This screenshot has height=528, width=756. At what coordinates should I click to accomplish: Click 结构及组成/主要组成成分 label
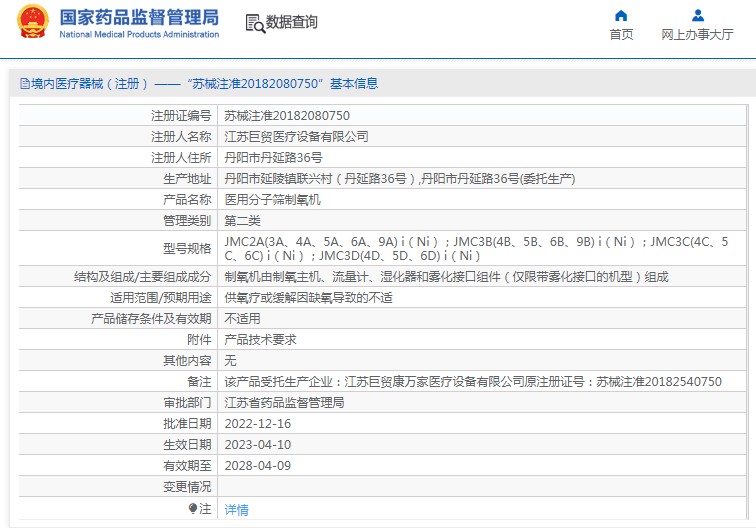point(143,277)
